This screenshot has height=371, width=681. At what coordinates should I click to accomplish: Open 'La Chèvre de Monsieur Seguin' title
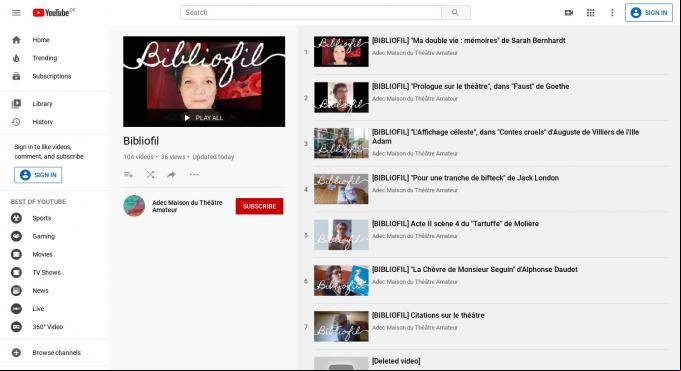click(x=475, y=269)
